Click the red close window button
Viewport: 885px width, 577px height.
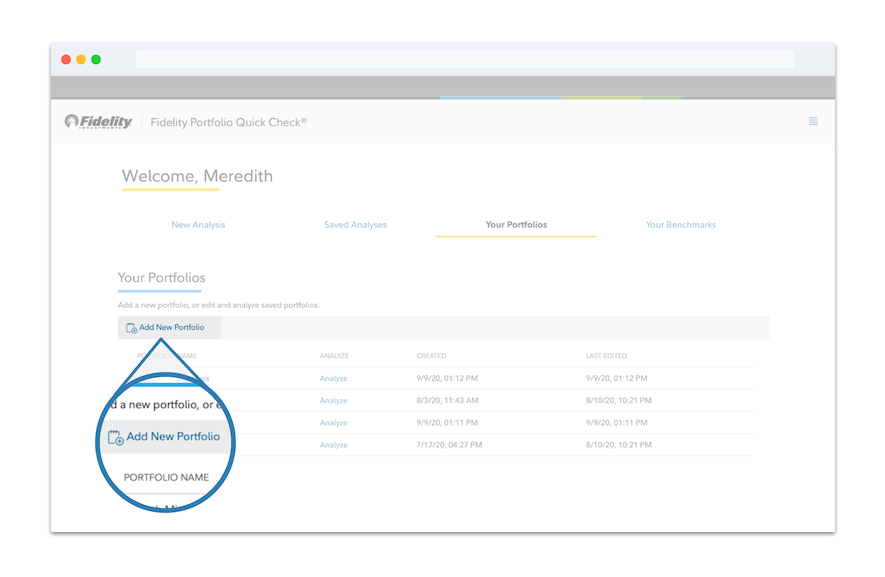point(66,60)
